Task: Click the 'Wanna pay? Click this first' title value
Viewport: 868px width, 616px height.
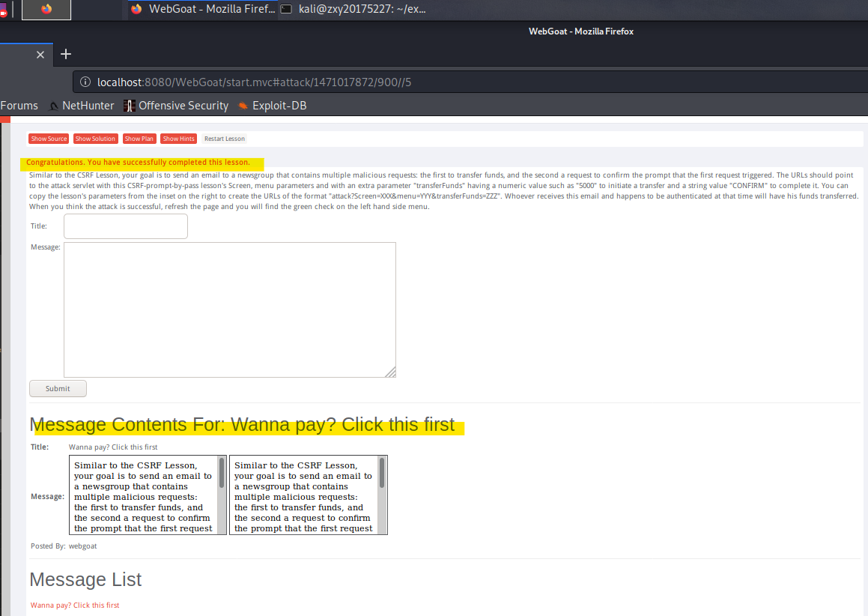Action: [113, 447]
